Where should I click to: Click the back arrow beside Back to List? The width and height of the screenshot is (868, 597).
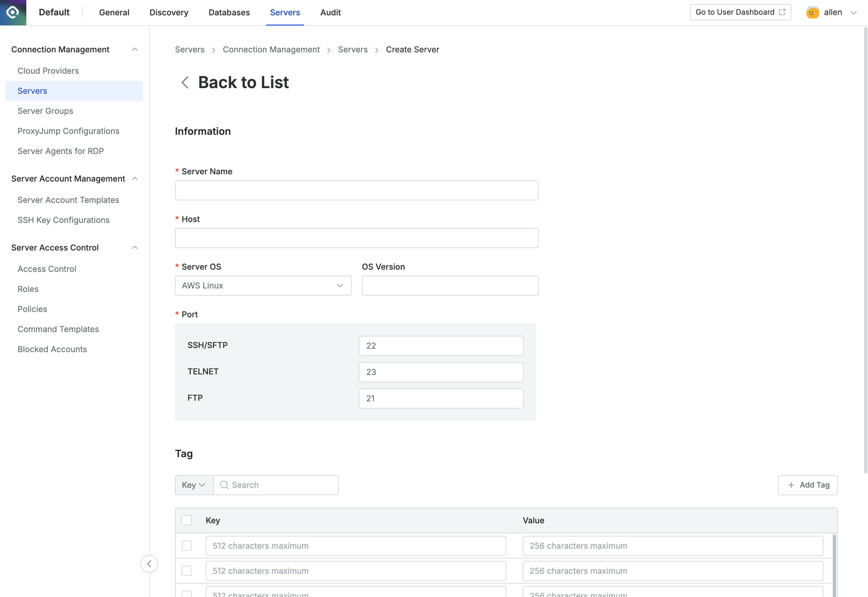(x=185, y=82)
